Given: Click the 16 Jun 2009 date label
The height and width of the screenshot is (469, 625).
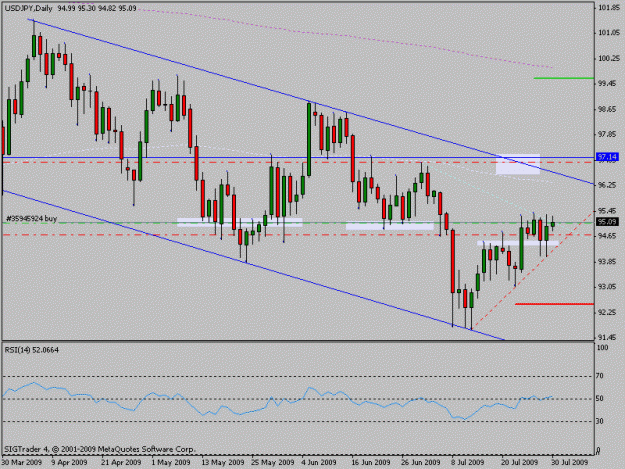Looking at the screenshot, I should click(x=371, y=462).
